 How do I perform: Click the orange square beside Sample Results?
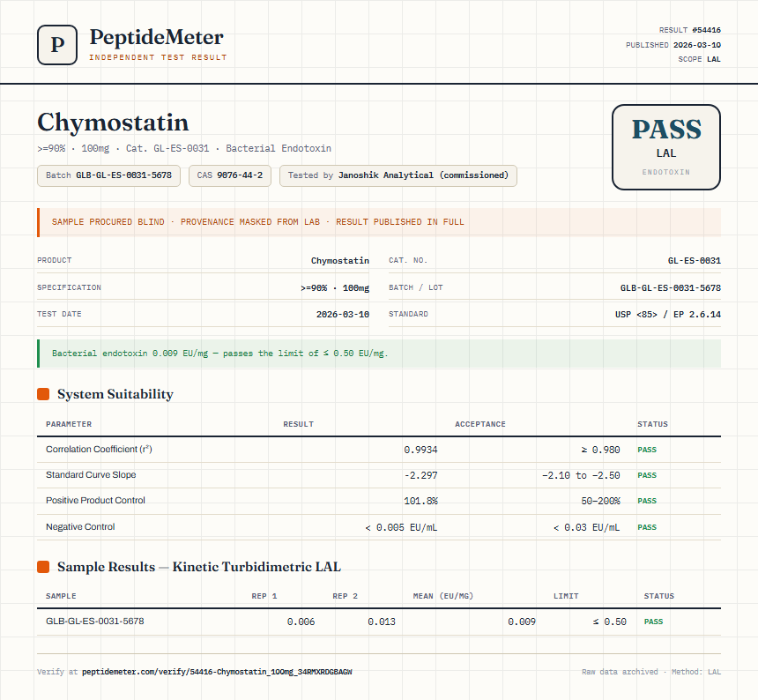43,567
